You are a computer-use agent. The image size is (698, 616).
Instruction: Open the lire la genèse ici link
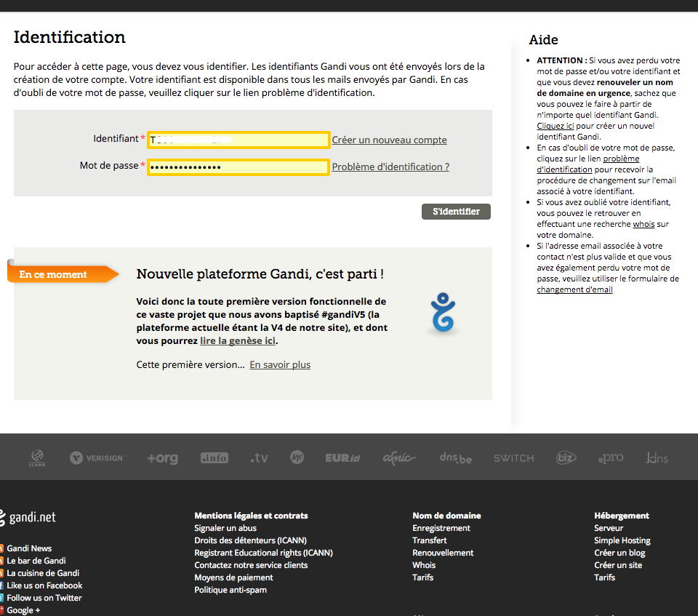[x=238, y=341]
